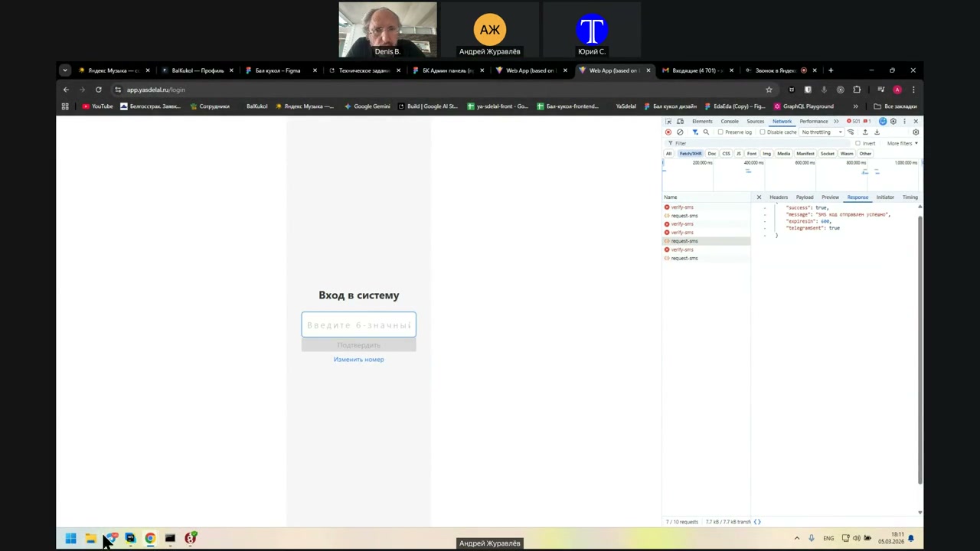The image size is (980, 551).
Task: Tick the Invert filter checkbox
Action: [x=857, y=143]
